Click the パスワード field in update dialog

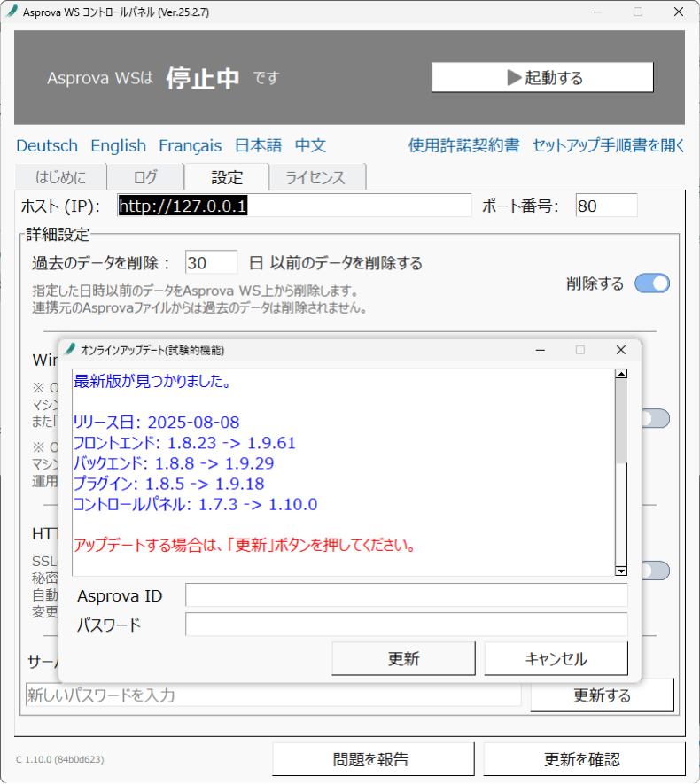[407, 625]
